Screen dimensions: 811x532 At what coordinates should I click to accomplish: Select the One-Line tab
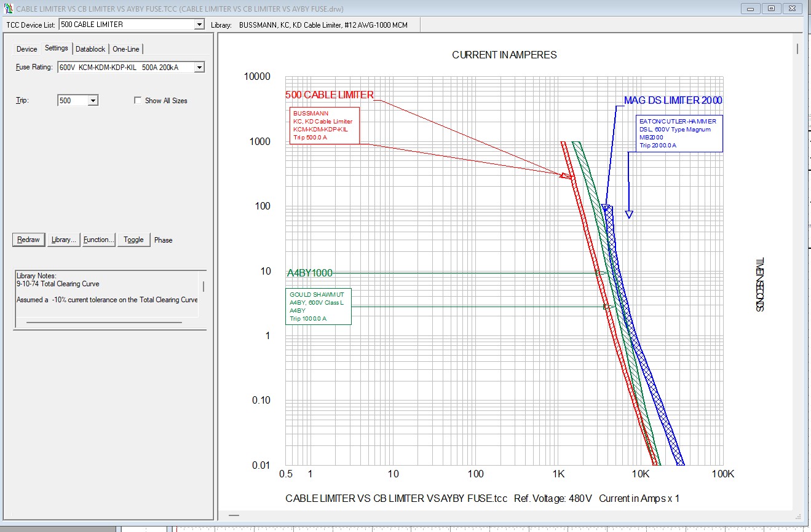tap(126, 49)
